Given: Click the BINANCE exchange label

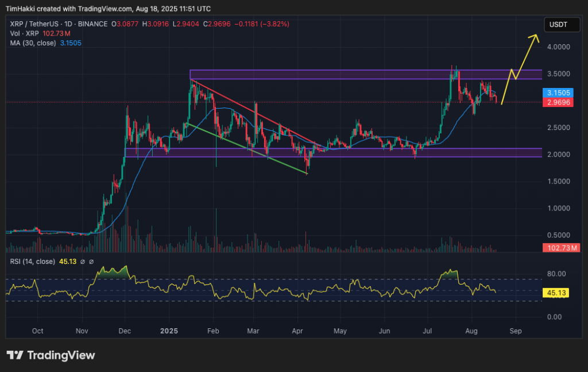Looking at the screenshot, I should 92,24.
